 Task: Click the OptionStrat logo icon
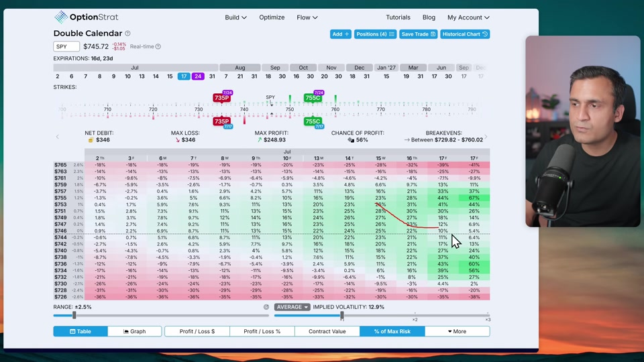(x=61, y=17)
